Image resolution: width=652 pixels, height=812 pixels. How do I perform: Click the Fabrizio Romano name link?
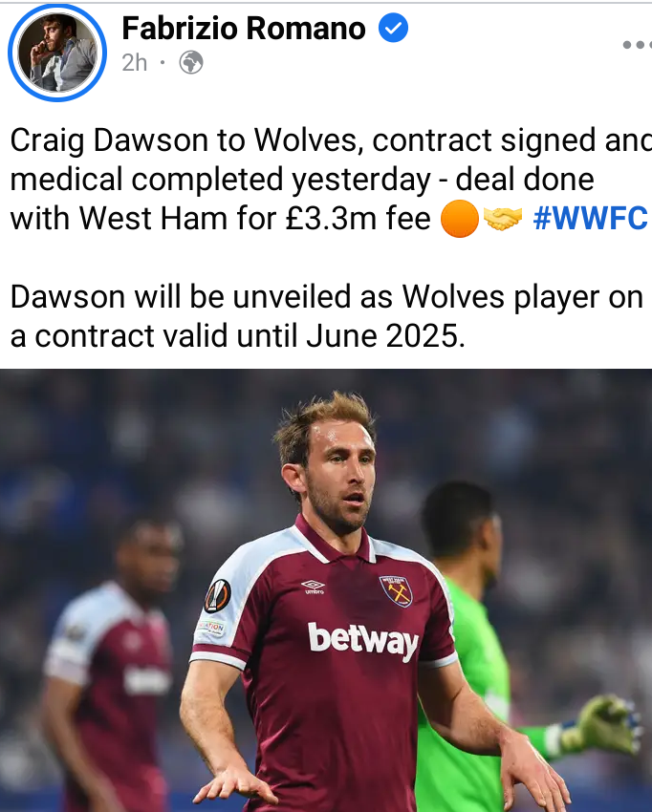click(244, 28)
